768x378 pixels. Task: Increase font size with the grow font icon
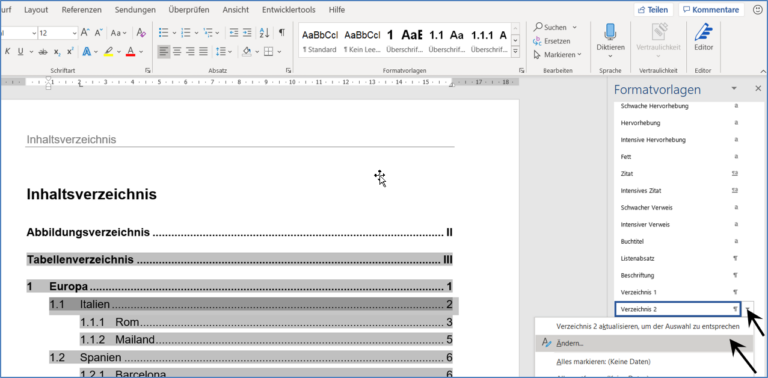click(x=85, y=33)
